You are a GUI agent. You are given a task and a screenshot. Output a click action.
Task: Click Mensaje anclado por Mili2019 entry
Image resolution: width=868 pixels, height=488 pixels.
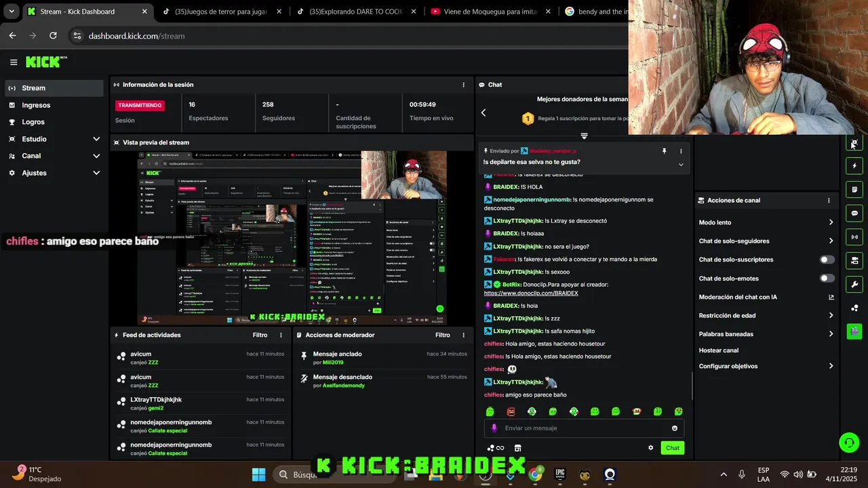coord(384,358)
